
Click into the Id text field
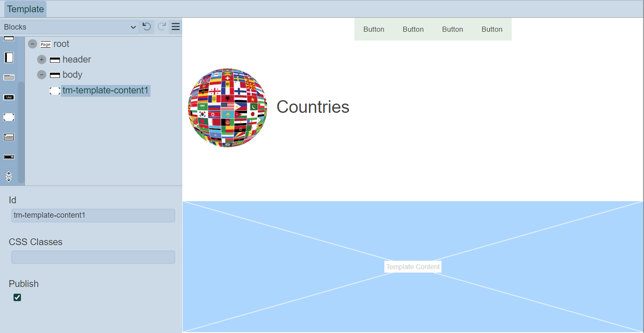click(x=93, y=216)
